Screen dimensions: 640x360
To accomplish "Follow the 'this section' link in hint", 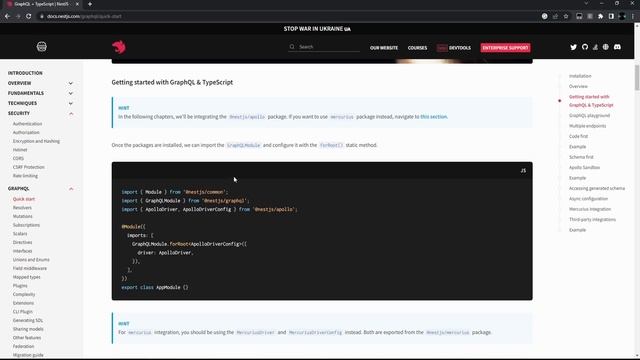I will [x=433, y=117].
